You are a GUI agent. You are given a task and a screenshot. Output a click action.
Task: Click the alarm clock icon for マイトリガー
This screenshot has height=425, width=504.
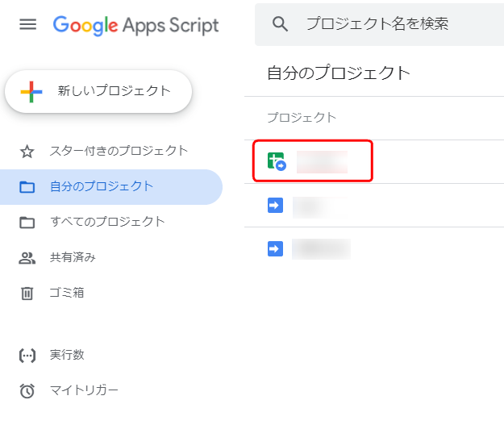tap(27, 390)
